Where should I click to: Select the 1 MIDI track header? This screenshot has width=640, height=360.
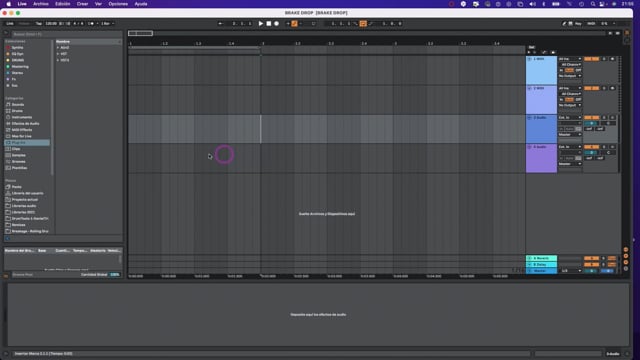click(x=541, y=70)
